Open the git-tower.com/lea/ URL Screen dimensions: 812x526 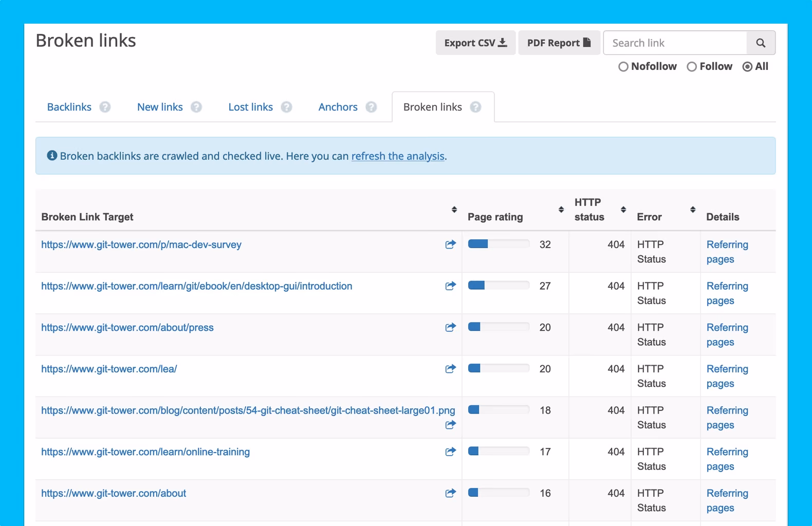pos(109,369)
